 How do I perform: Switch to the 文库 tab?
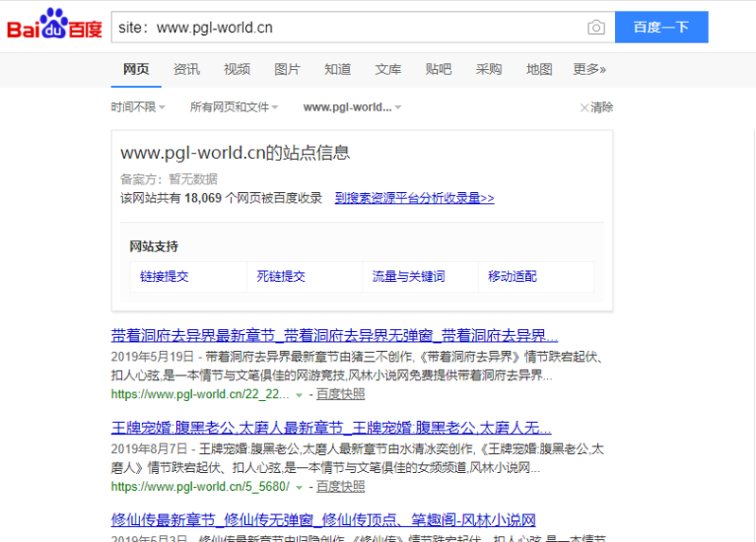click(388, 69)
